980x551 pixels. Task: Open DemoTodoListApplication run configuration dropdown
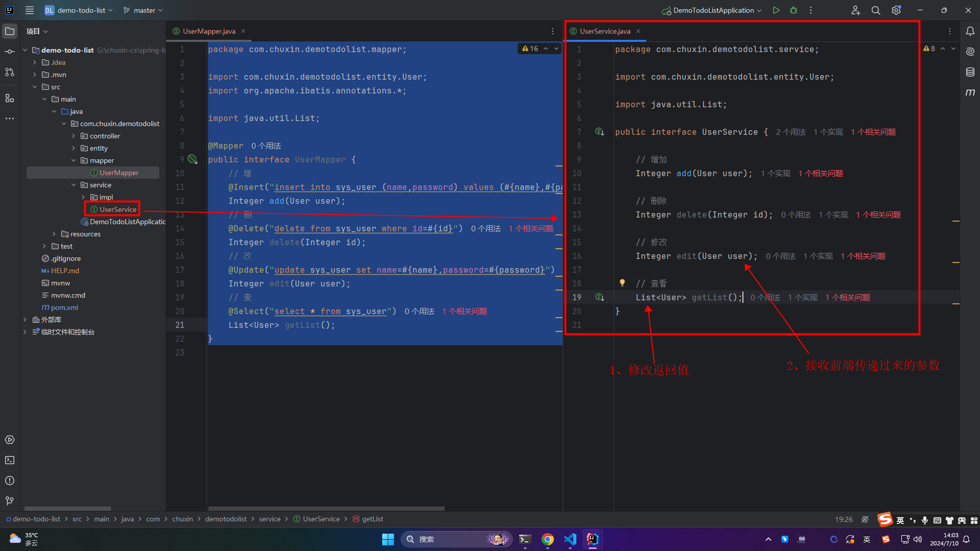[712, 10]
